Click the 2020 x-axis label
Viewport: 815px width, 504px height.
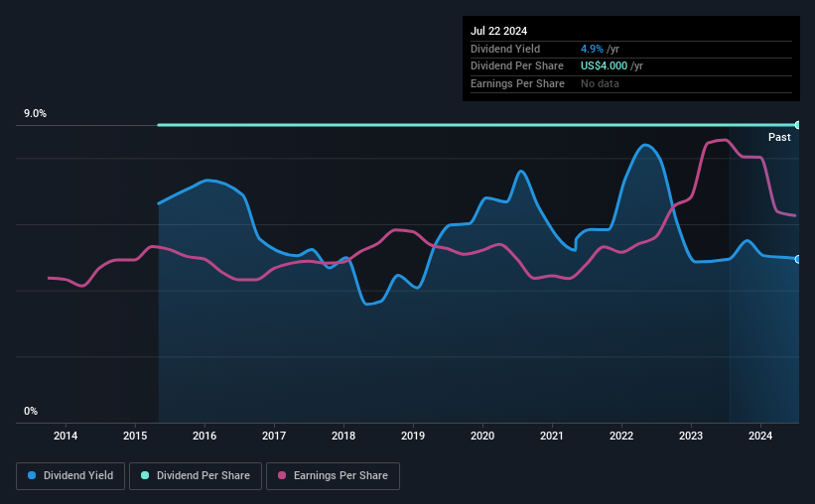[482, 436]
